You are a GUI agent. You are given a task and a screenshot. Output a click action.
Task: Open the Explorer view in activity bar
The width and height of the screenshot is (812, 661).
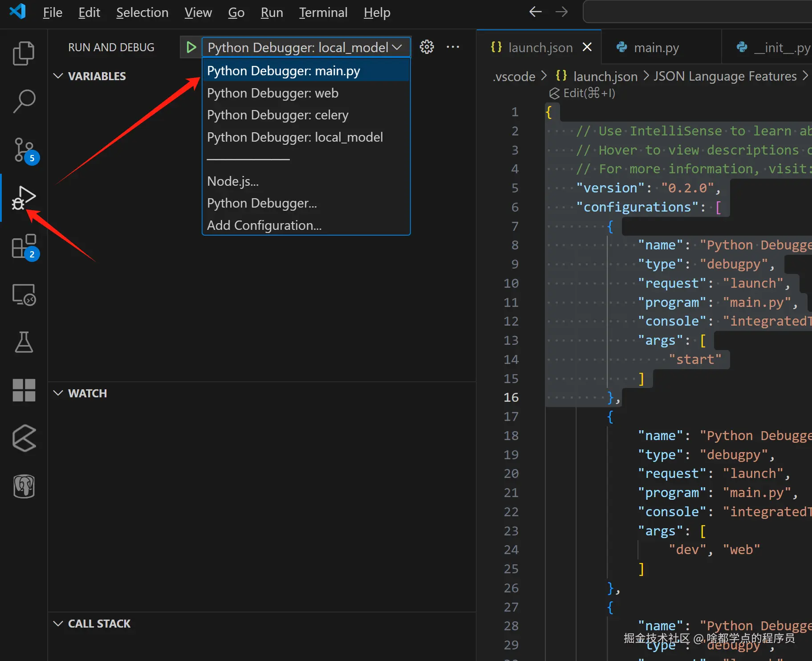pos(24,53)
